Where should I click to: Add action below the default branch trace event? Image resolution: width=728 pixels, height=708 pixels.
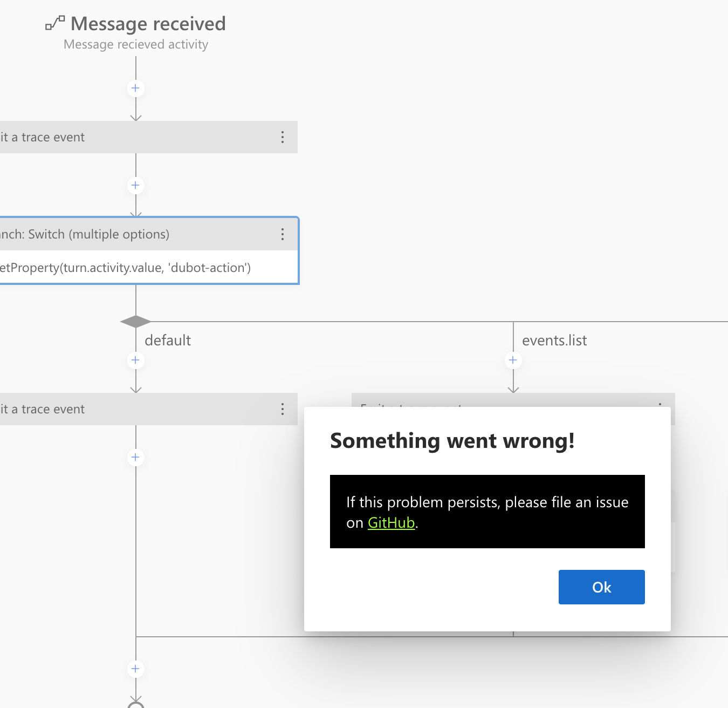tap(135, 458)
